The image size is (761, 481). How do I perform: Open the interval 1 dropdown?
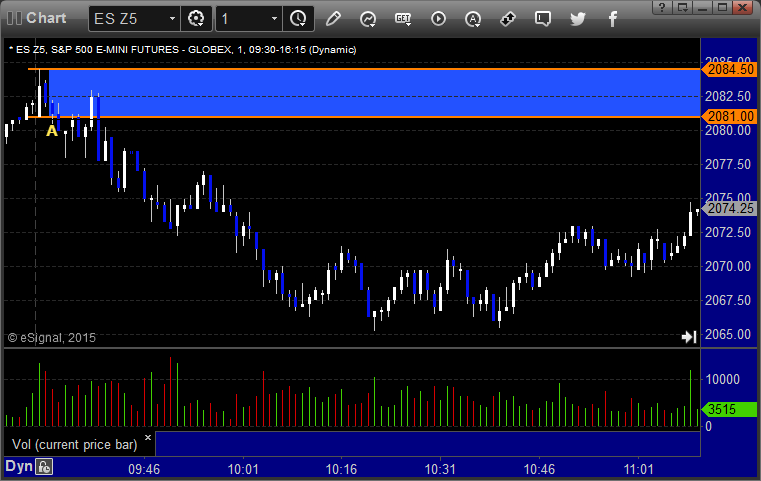(x=274, y=19)
